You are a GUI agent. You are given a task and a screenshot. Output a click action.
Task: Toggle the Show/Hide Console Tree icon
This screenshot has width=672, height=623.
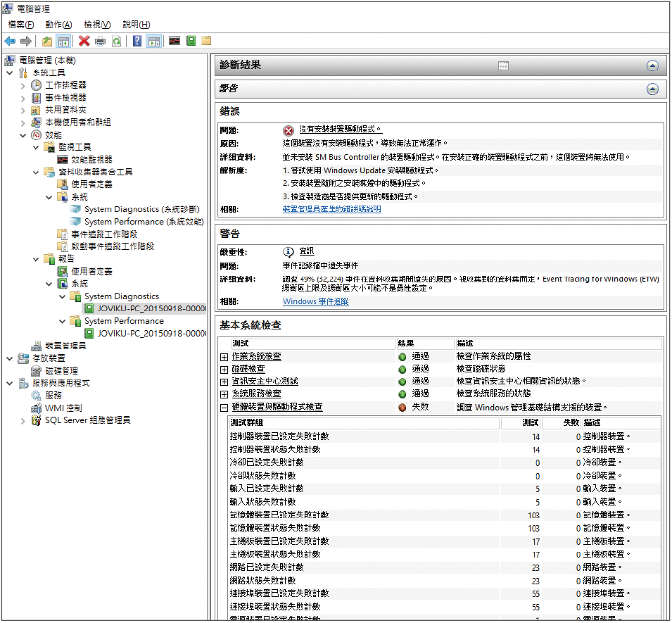[63, 41]
